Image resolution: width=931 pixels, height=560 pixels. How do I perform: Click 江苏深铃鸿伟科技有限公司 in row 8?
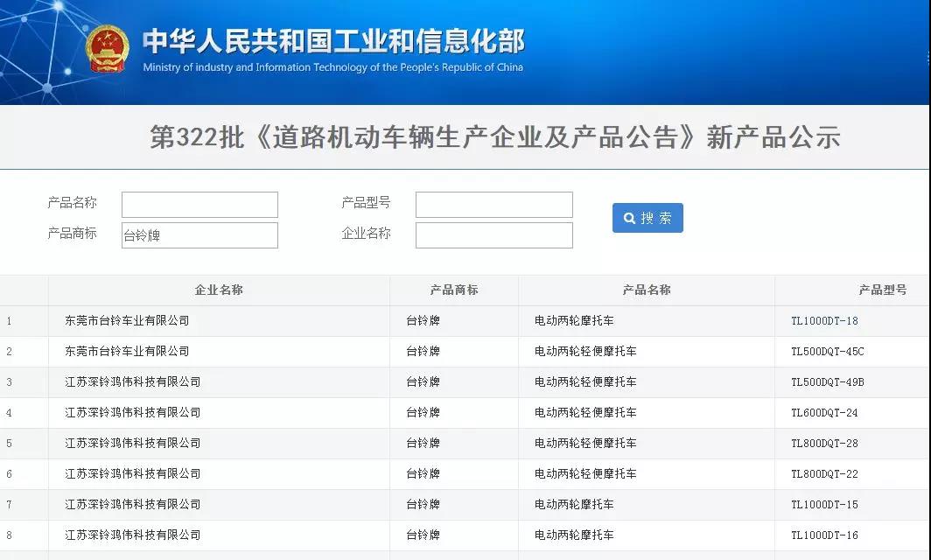click(x=132, y=535)
